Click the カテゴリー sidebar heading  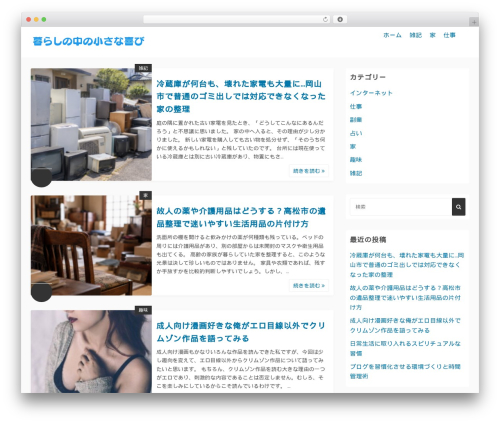[x=368, y=77]
